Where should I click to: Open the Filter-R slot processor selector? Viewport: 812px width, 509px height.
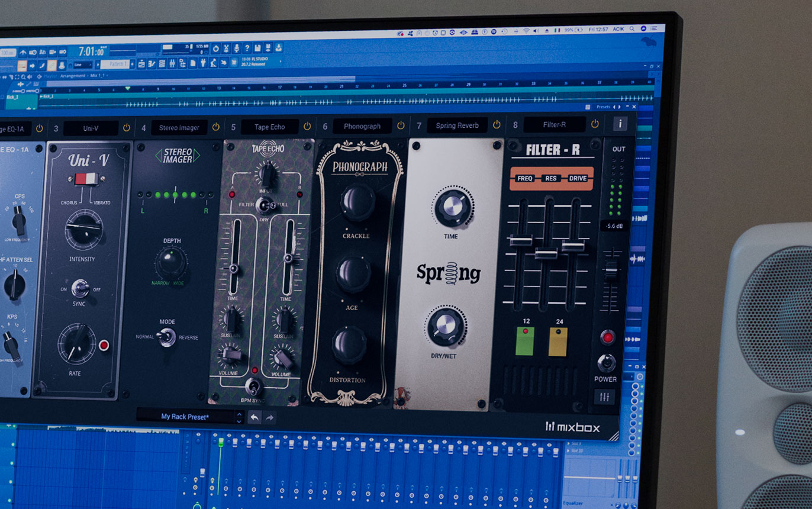tap(554, 124)
